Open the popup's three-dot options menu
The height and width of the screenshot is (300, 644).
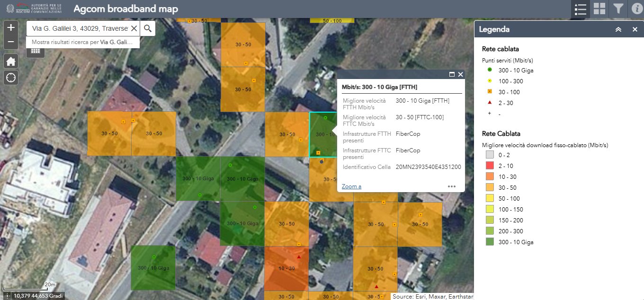pyautogui.click(x=452, y=186)
